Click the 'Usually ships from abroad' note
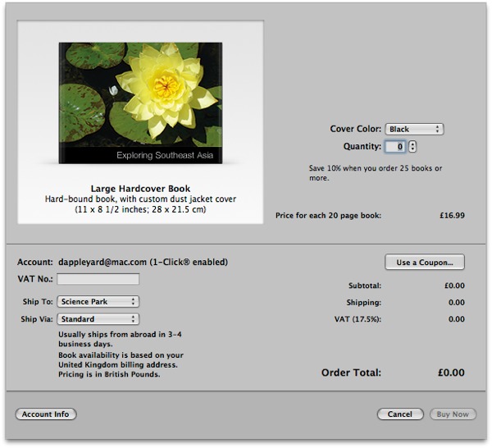 click(x=120, y=339)
